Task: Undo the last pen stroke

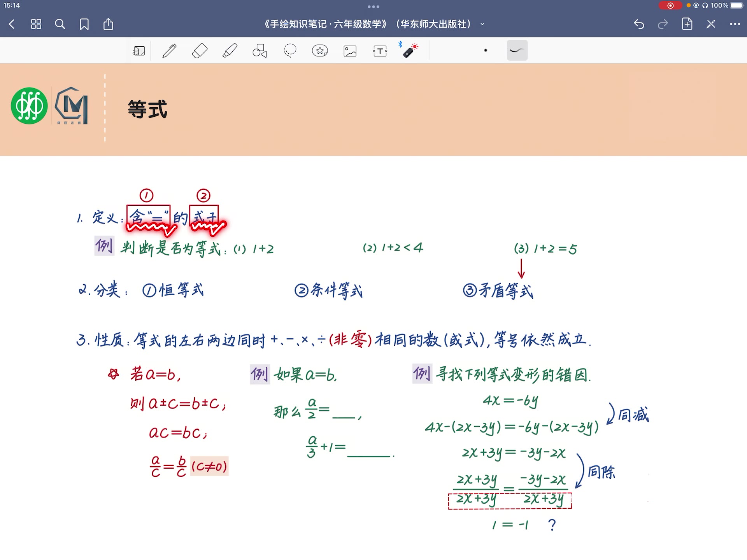Action: [x=638, y=24]
